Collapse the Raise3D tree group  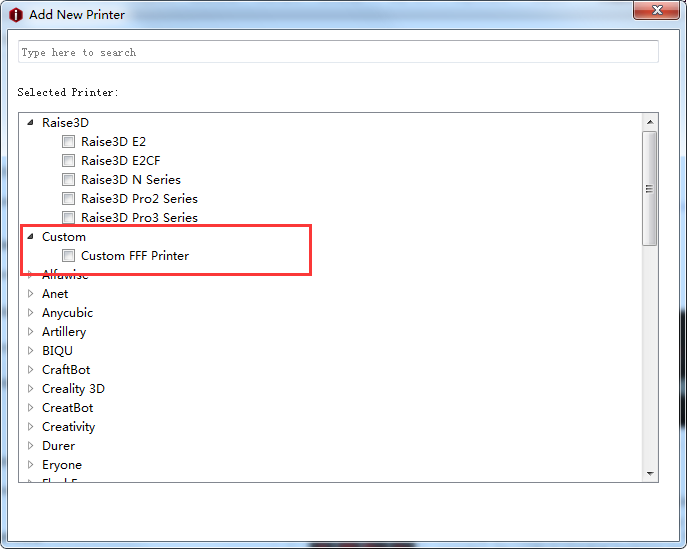click(30, 123)
